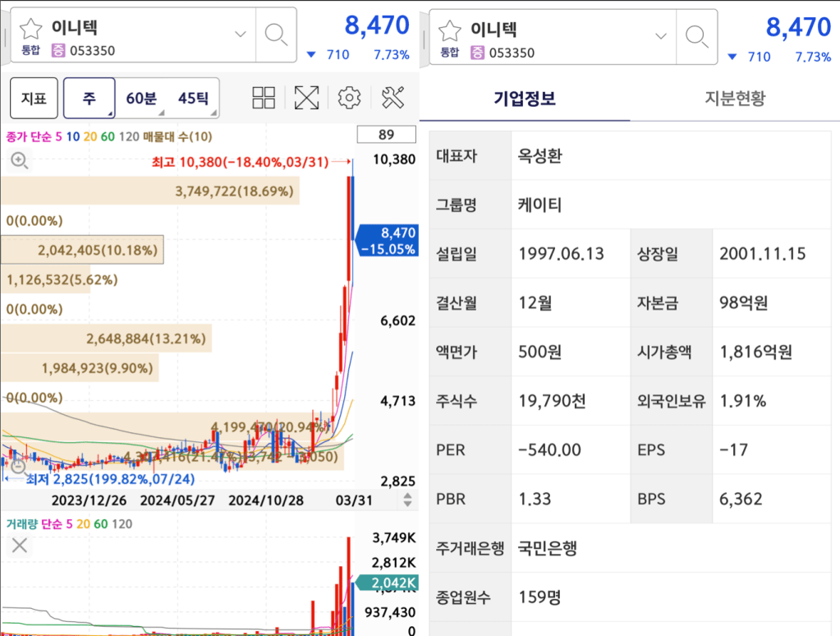
Task: Select the 60분 period dropdown
Action: [141, 98]
